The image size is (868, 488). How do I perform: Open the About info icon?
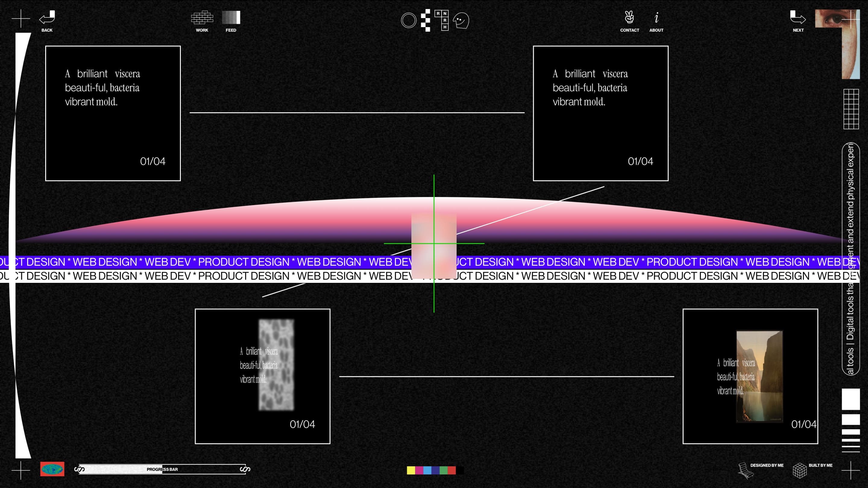(656, 17)
